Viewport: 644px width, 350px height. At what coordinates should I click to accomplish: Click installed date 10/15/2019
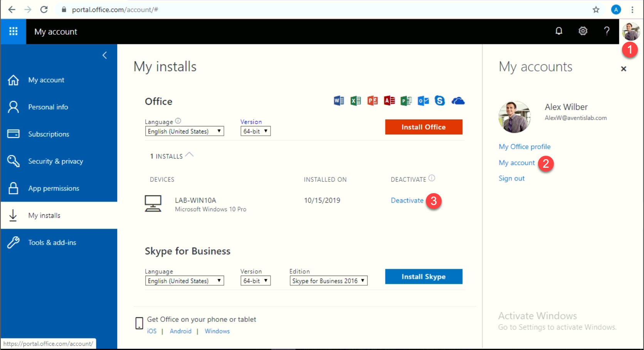tap(322, 200)
